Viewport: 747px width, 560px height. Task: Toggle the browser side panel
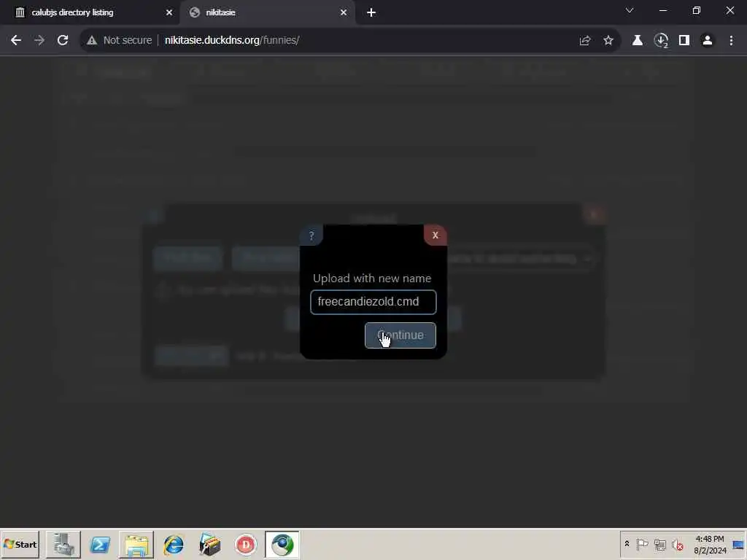(684, 41)
